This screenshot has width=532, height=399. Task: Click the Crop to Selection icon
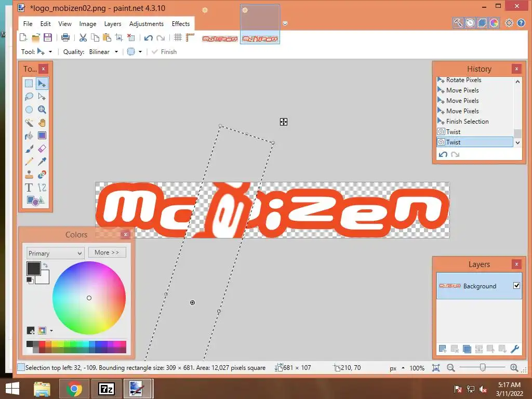[x=119, y=37]
